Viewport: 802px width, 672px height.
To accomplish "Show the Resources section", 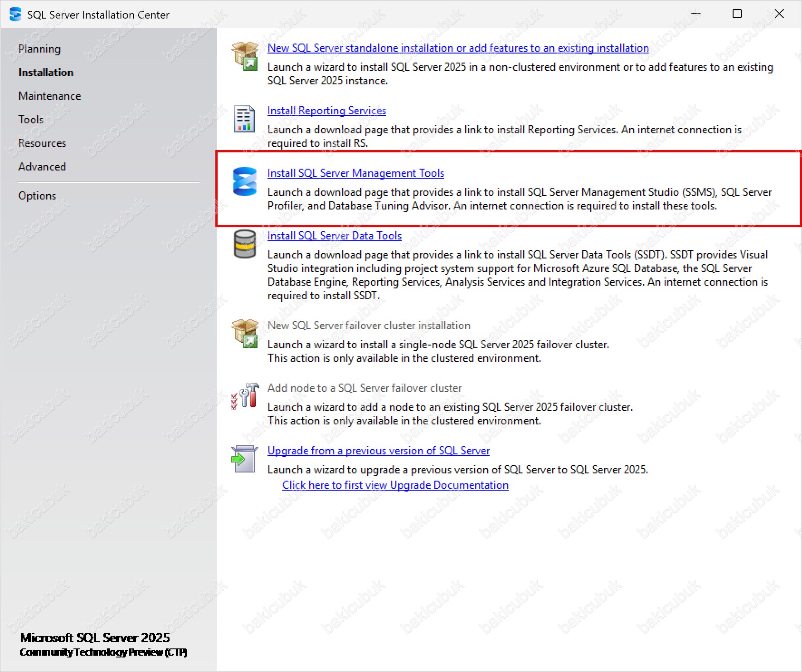I will click(x=42, y=143).
